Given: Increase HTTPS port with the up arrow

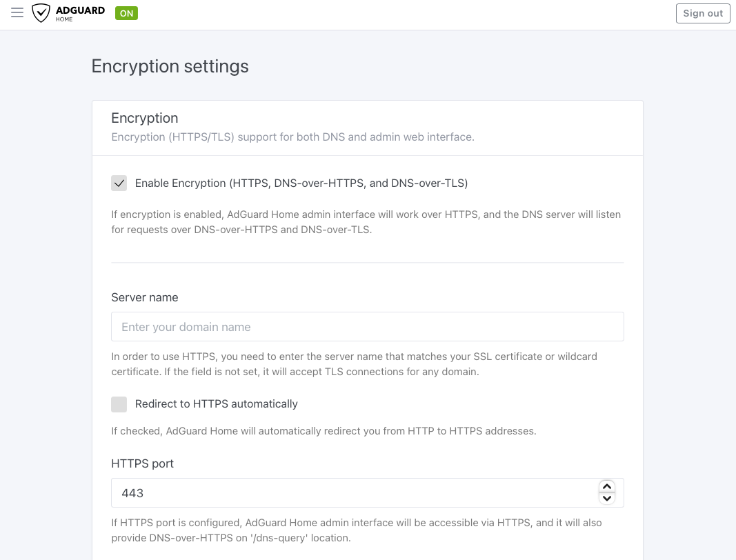Looking at the screenshot, I should (x=607, y=487).
